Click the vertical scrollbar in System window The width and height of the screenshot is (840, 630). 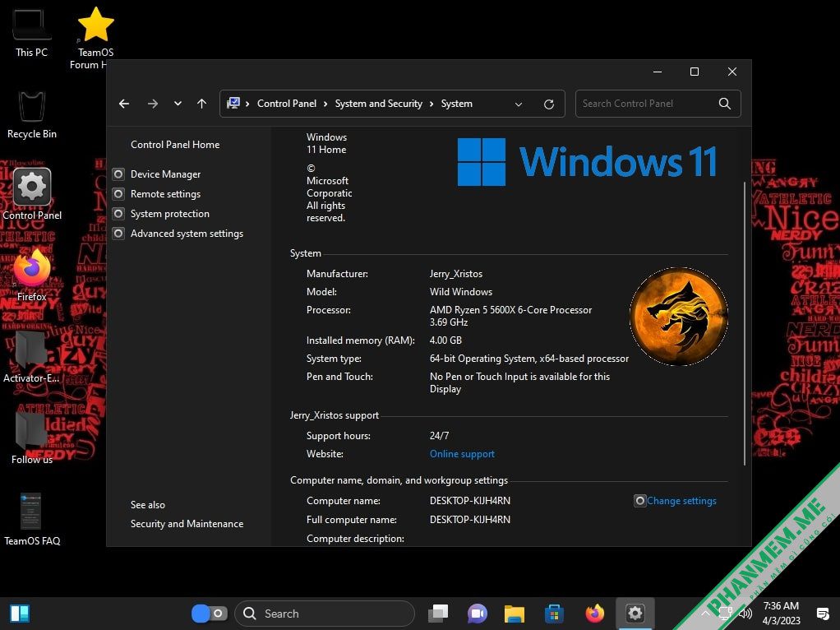[744, 323]
